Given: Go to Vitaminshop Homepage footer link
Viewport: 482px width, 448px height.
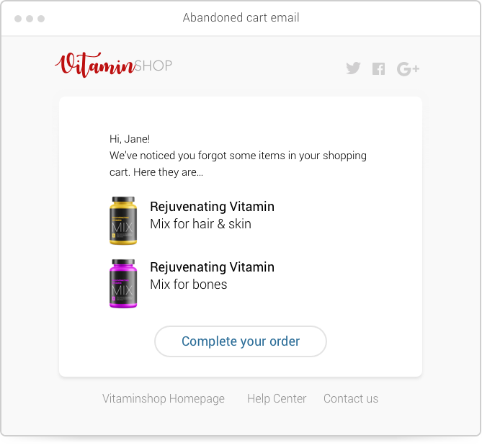Looking at the screenshot, I should (x=164, y=398).
